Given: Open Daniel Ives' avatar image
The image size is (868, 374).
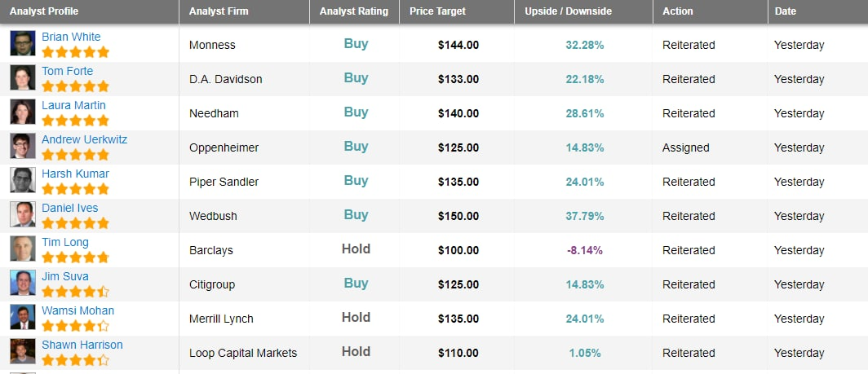Looking at the screenshot, I should (x=23, y=214).
